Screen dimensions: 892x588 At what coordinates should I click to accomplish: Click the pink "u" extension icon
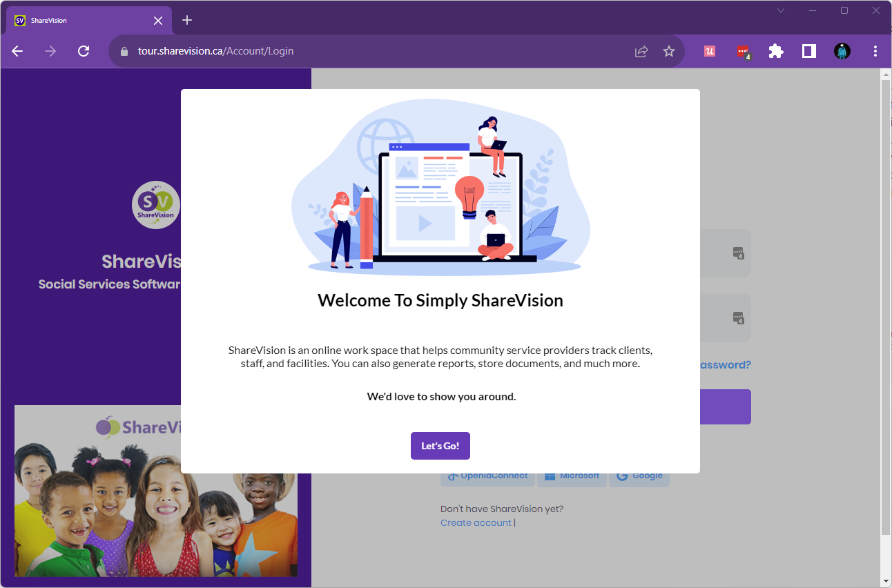[708, 51]
